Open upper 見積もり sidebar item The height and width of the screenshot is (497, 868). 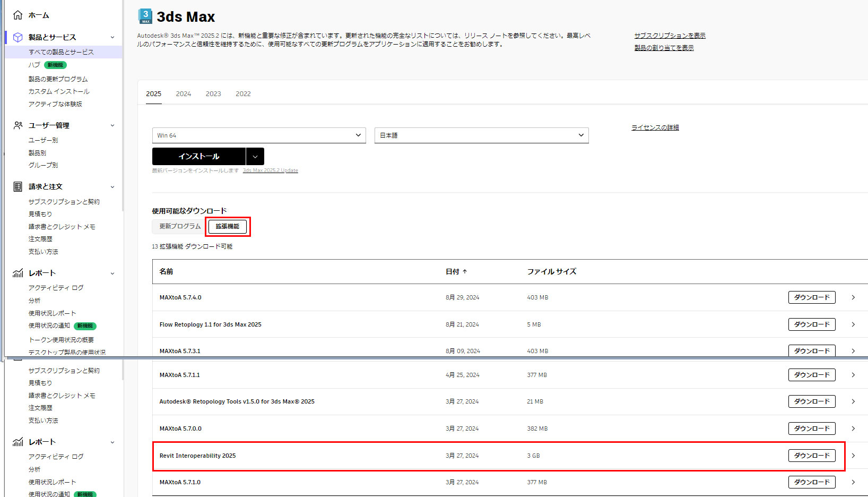[x=40, y=214]
